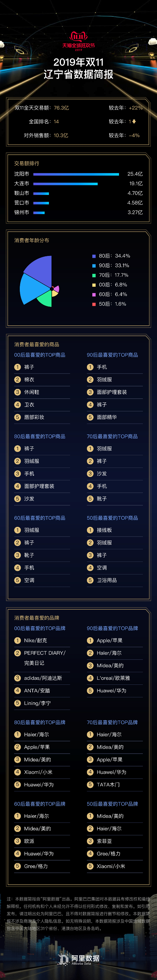
Task: Click number 5 badge beside TATA木门
Action: pyautogui.click(x=90, y=784)
